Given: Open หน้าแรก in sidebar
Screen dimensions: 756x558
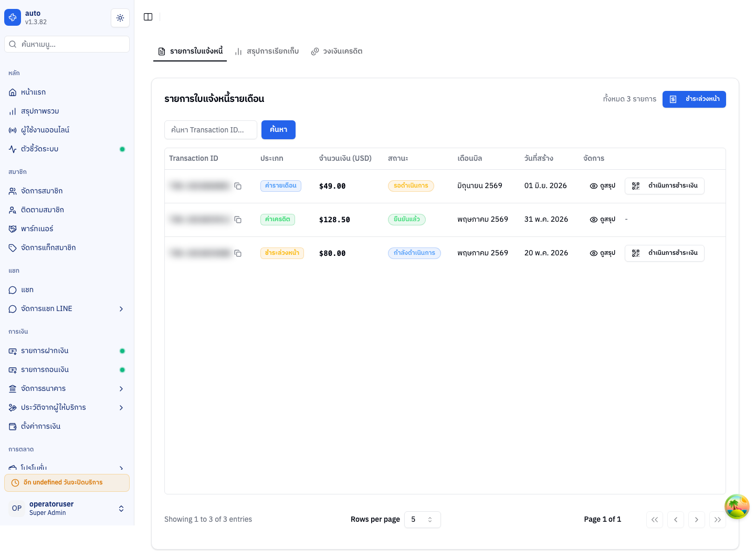Looking at the screenshot, I should pyautogui.click(x=67, y=92).
